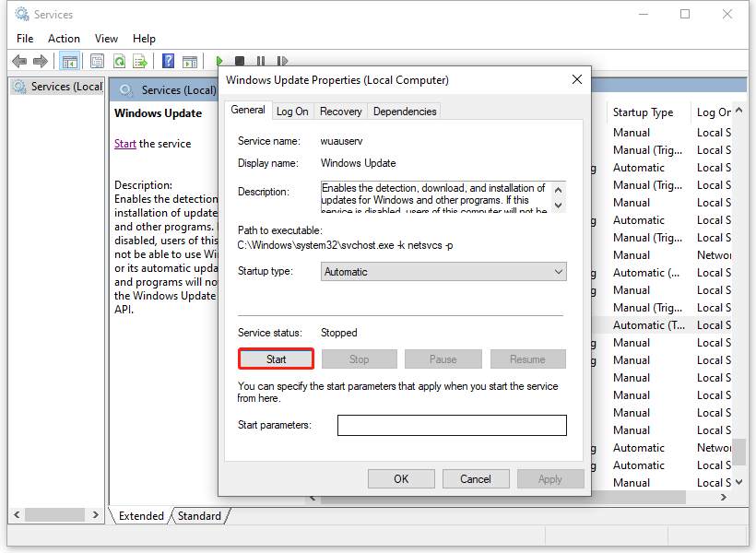Close the Windows Update Properties dialog with X
Viewport: 756px width, 553px height.
[577, 79]
